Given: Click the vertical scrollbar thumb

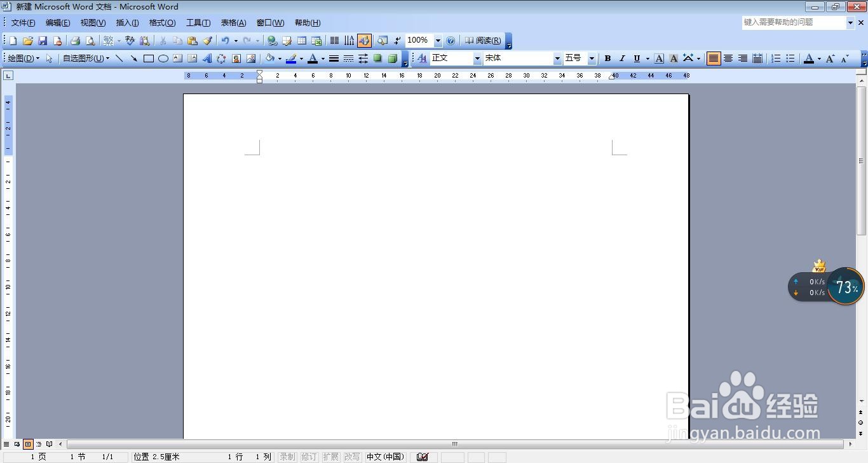Looking at the screenshot, I should 862,160.
